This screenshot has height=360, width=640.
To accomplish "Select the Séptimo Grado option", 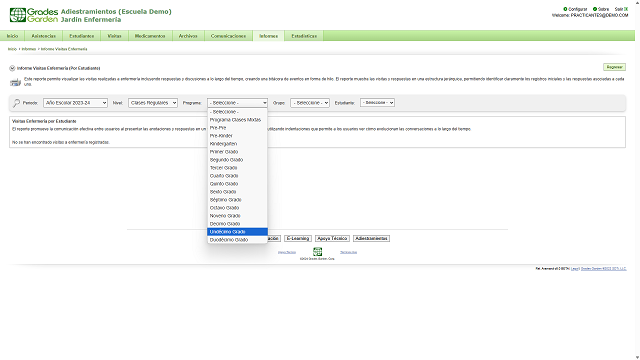I will 237,200.
